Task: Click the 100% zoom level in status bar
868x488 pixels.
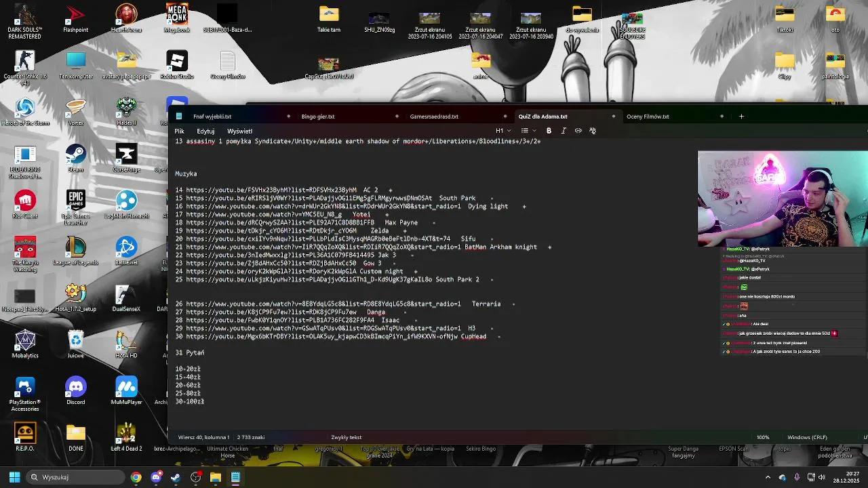Action: 763,437
